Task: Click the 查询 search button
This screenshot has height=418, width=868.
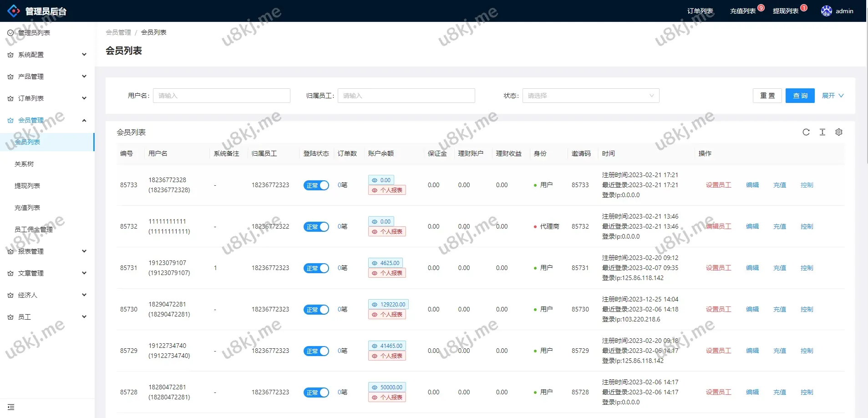Action: (x=800, y=96)
